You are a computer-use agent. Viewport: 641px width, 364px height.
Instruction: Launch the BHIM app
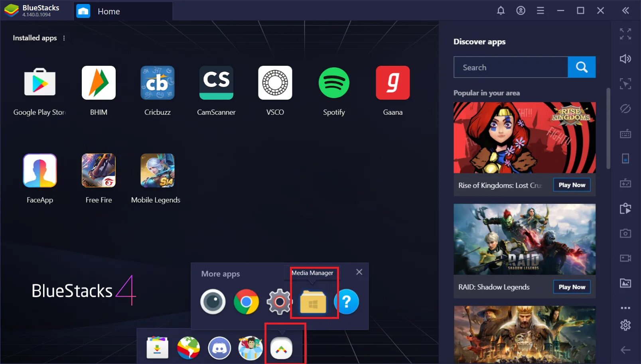tap(99, 83)
